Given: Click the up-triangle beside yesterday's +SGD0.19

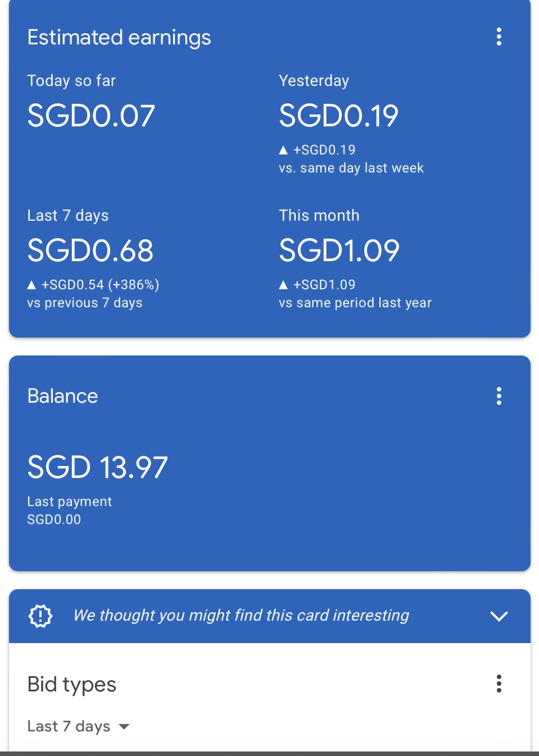Looking at the screenshot, I should coord(283,150).
